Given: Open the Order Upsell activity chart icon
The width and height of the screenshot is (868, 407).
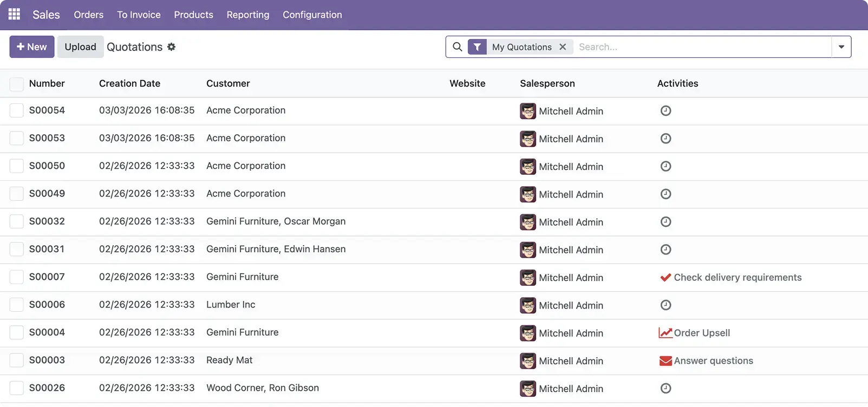Looking at the screenshot, I should [x=665, y=333].
